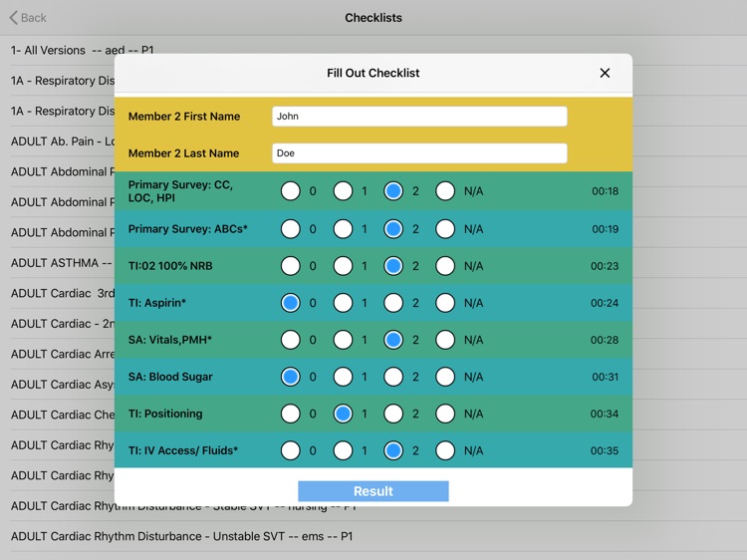The width and height of the screenshot is (747, 560).
Task: Click the 00:23 timestamp on NRB row
Action: pyautogui.click(x=605, y=266)
